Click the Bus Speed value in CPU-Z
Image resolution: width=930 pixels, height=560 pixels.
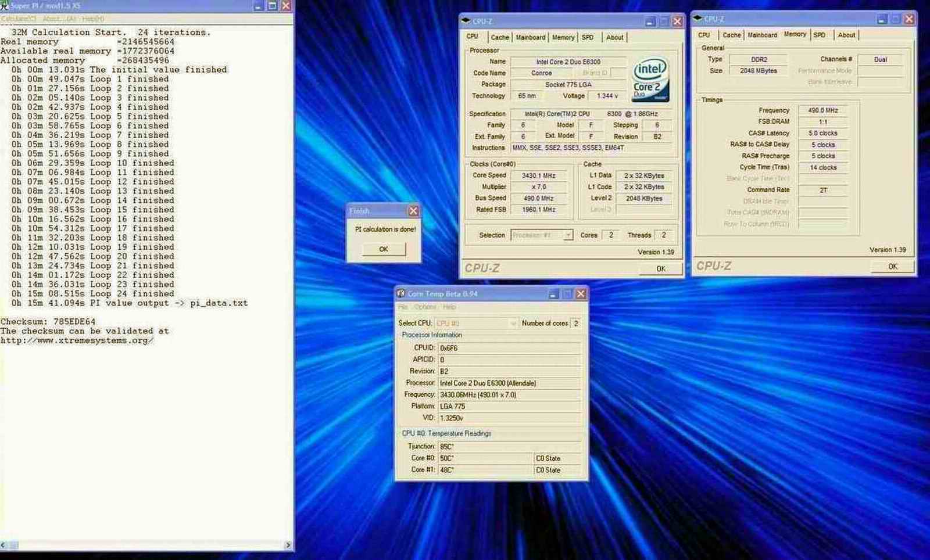point(539,198)
